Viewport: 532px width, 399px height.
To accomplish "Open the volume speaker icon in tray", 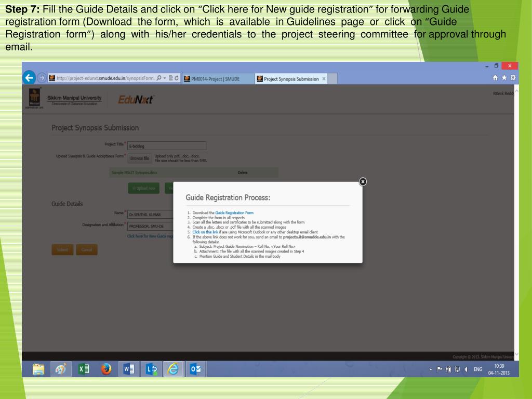I will tap(466, 369).
